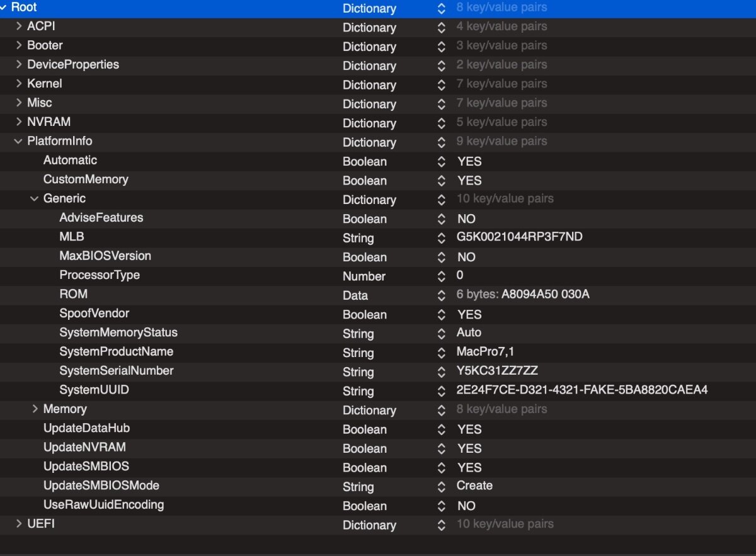
Task: Open type popup for ProcessorType row
Action: pos(441,276)
